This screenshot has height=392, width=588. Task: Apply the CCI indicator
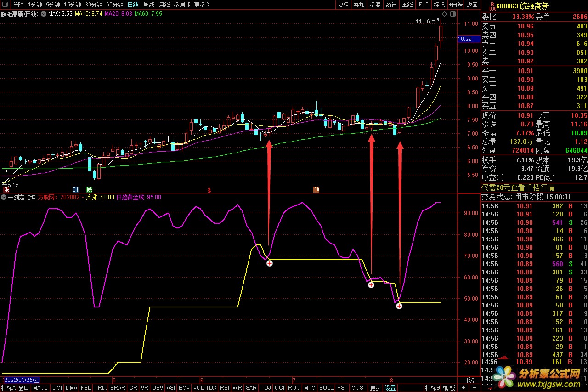point(279,388)
